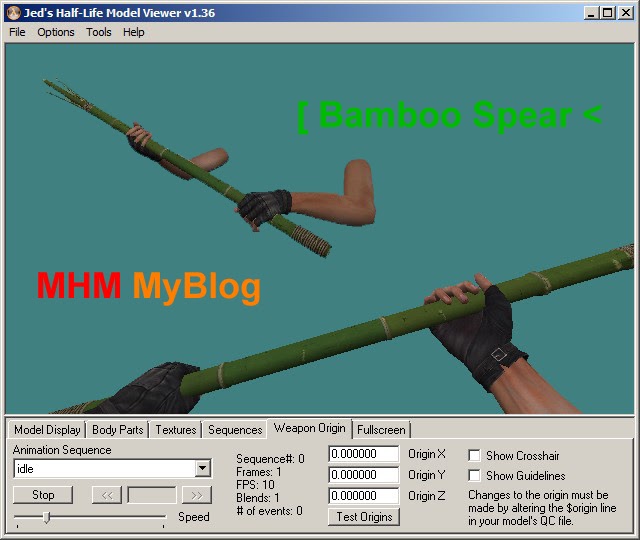Click the Half-Life app icon in title bar
Image resolution: width=640 pixels, height=540 pixels.
click(14, 13)
